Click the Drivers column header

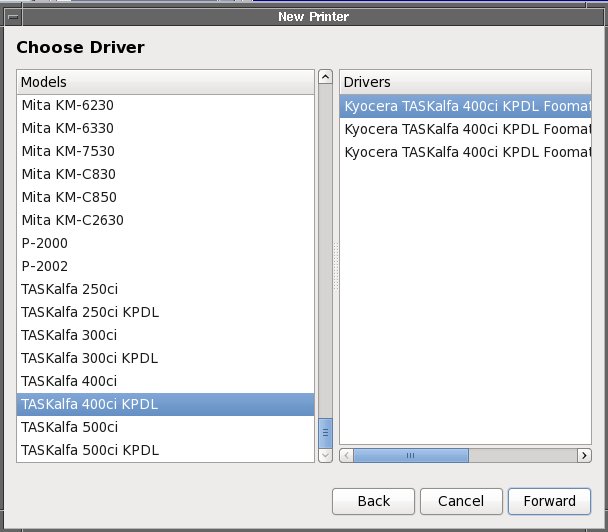(465, 81)
